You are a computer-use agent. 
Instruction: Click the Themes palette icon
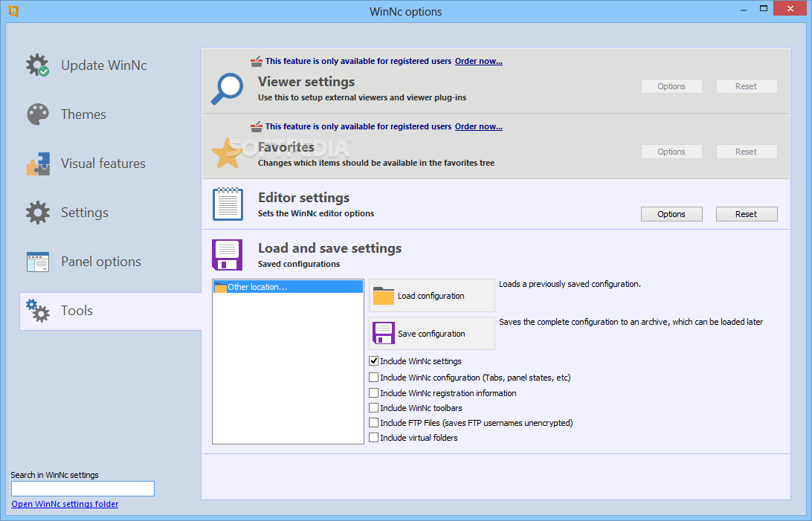pos(38,114)
